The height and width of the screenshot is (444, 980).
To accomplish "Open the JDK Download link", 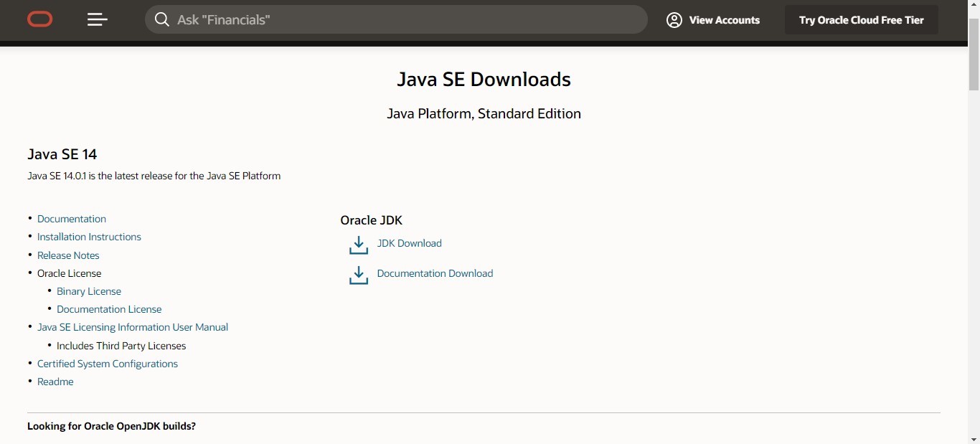I will pos(409,243).
